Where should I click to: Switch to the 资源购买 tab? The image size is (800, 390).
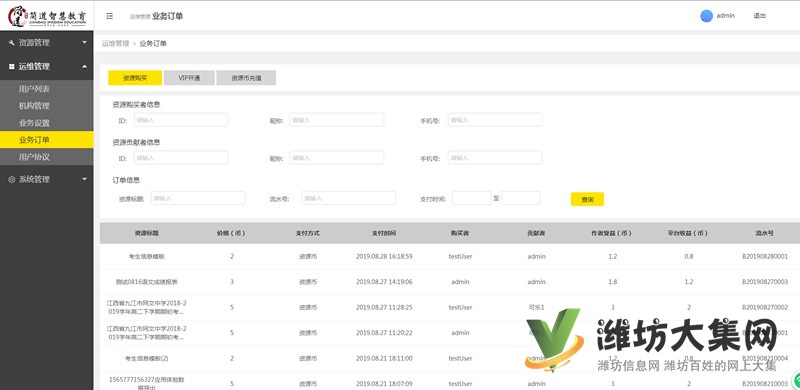pos(135,78)
